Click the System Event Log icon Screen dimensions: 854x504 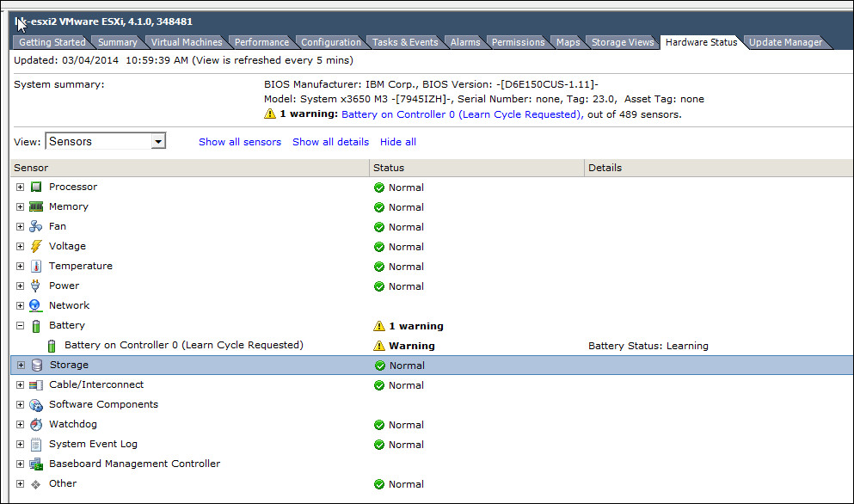pyautogui.click(x=36, y=445)
